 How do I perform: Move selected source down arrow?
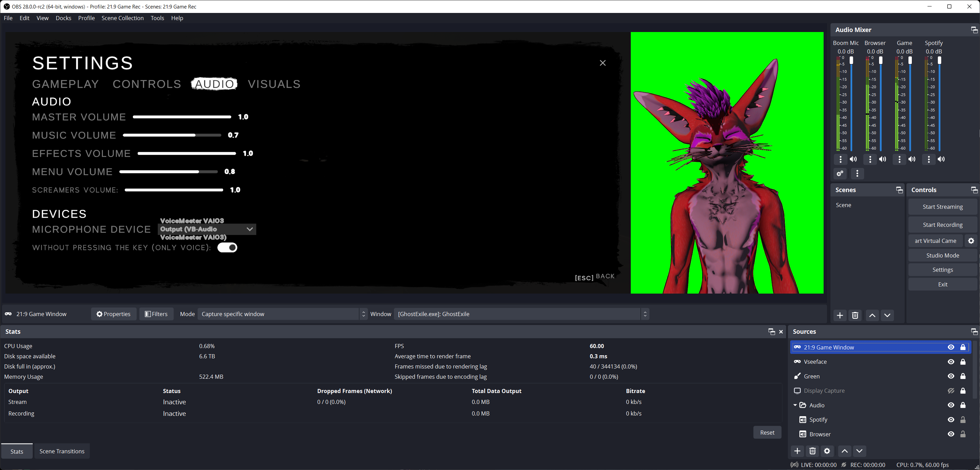[859, 451]
